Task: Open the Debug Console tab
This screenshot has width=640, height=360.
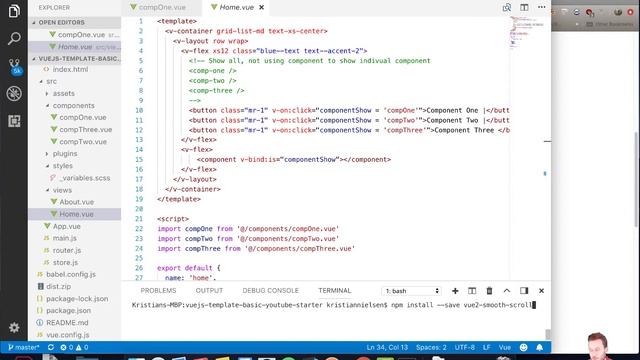Action: click(x=271, y=291)
